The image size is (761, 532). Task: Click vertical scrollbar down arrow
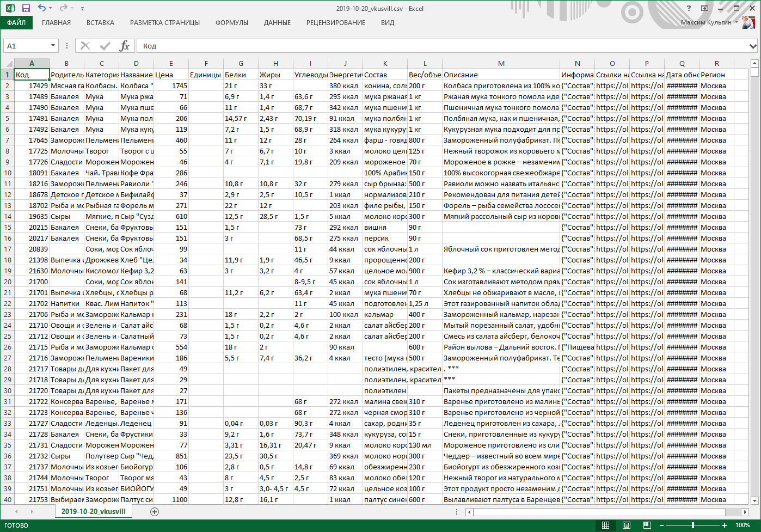(x=754, y=500)
